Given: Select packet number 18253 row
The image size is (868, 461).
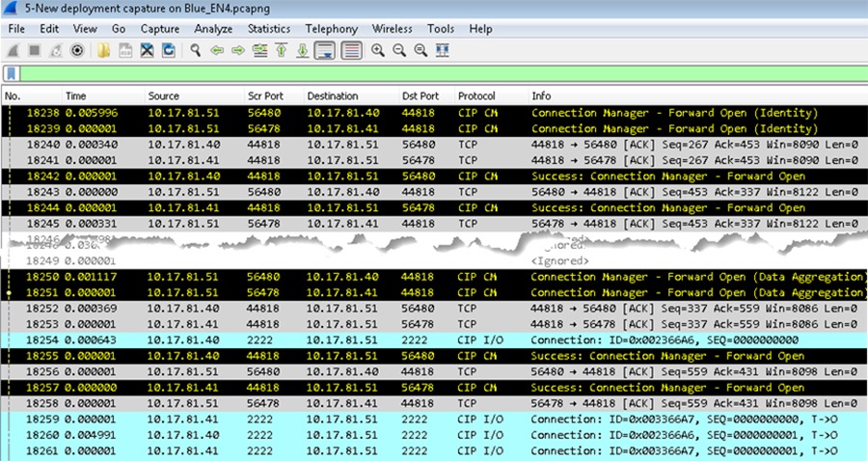Looking at the screenshot, I should (435, 324).
